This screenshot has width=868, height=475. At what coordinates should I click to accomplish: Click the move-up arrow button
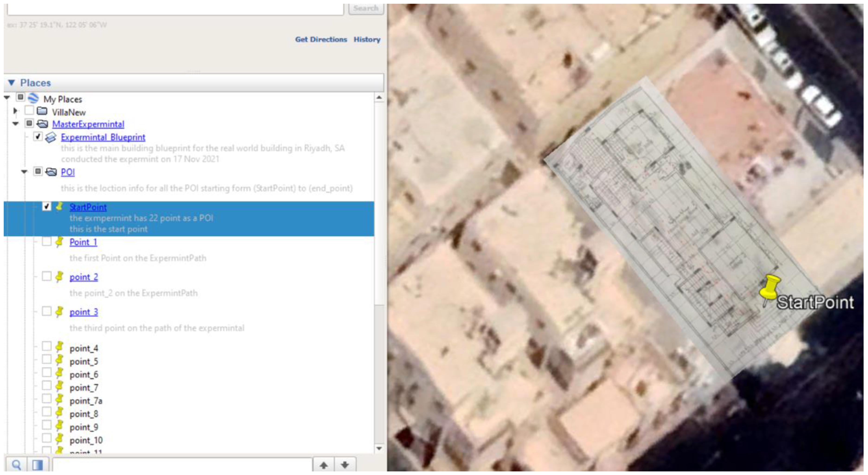coord(323,465)
